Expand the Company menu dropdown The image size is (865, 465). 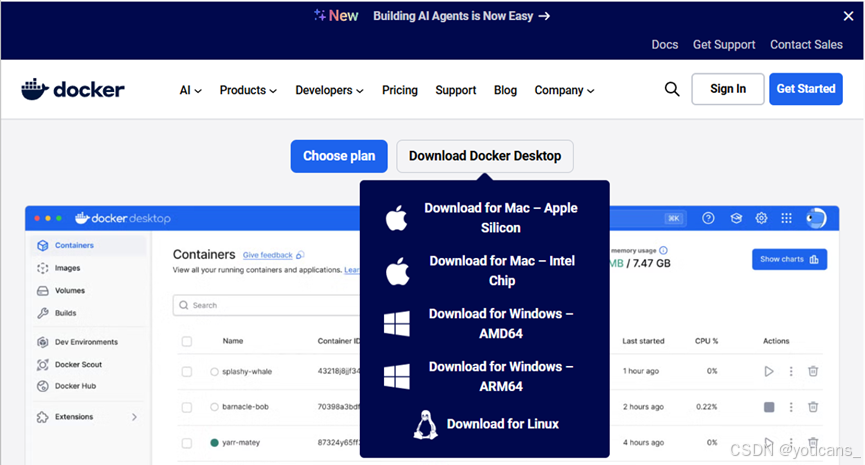[564, 90]
